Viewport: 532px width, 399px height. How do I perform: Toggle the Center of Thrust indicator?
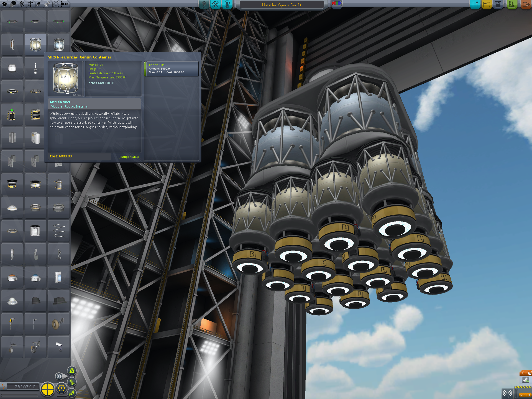72,382
